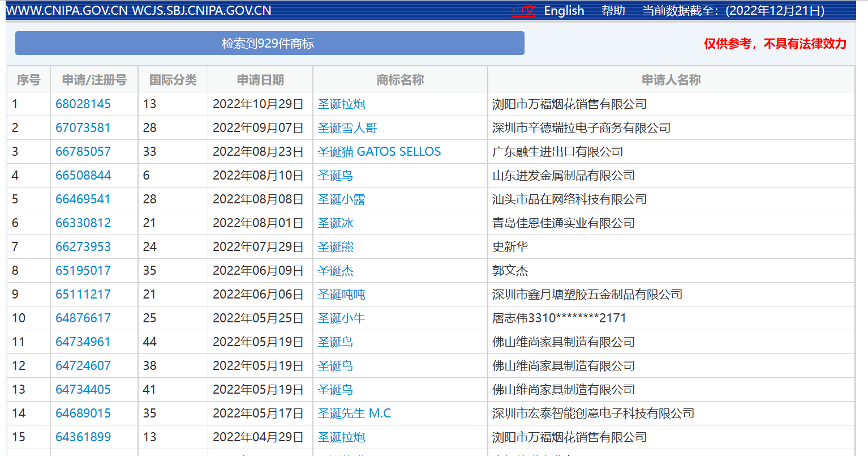
Task: Open trademark 圣诞鸟 in row 13
Action: [336, 390]
